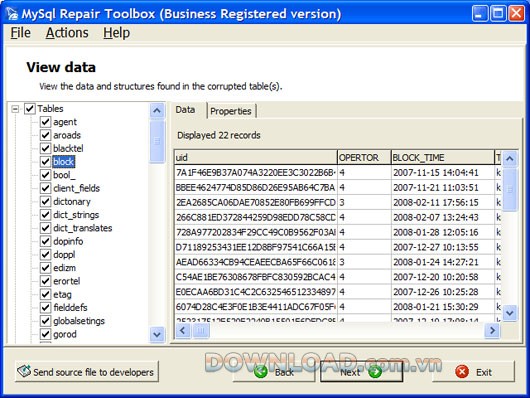Viewport: 530px width, 398px height.
Task: Click the data grid scroll down arrow
Action: [510, 313]
